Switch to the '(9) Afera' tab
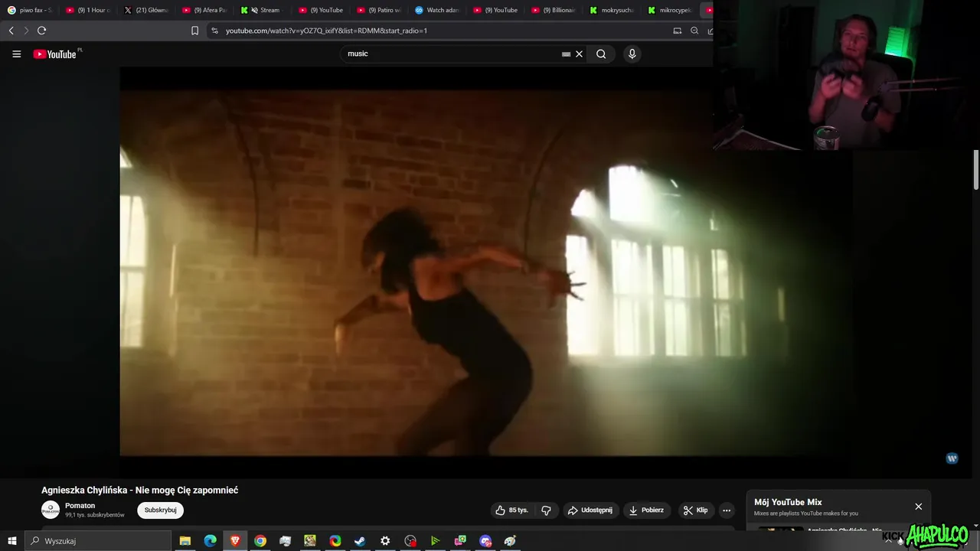The height and width of the screenshot is (551, 980). click(204, 10)
